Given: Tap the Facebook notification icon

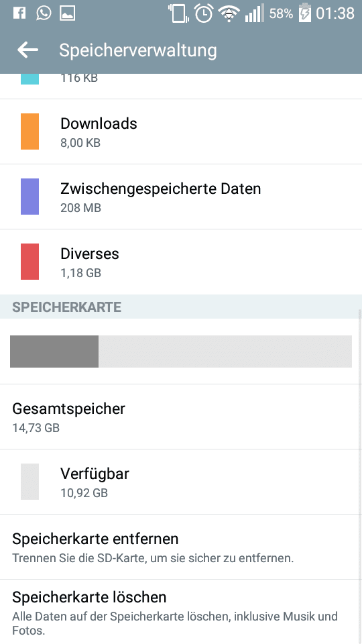Looking at the screenshot, I should [19, 13].
